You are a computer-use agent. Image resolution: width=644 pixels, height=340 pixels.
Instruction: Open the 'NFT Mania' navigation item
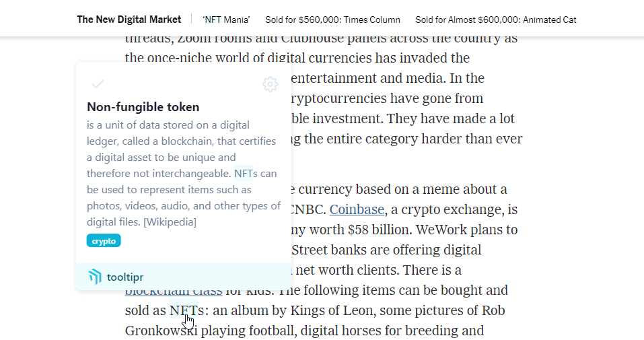226,20
